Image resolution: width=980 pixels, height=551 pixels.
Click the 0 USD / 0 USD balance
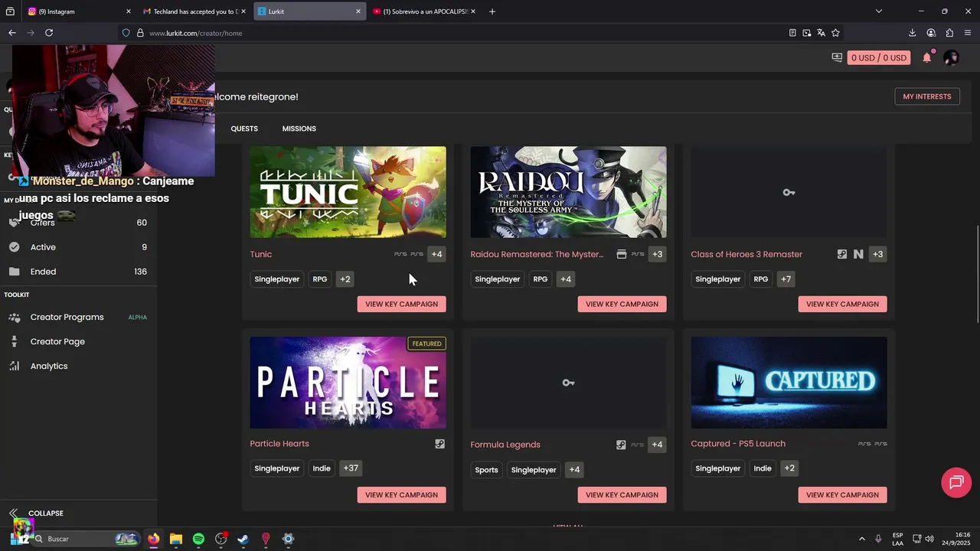tap(878, 57)
